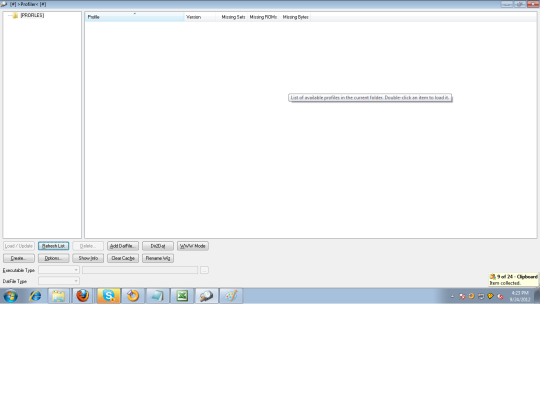Open the Executable Type dropdown
The width and height of the screenshot is (540, 408).
[x=59, y=270]
